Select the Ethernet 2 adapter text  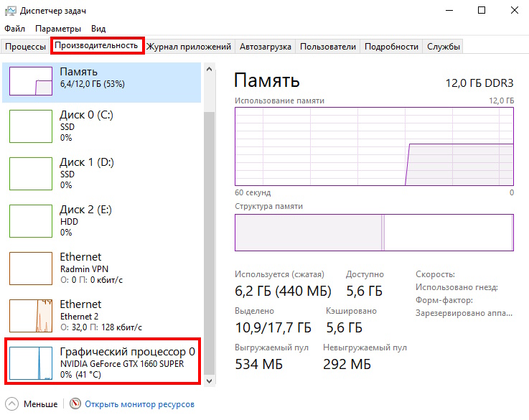79,317
